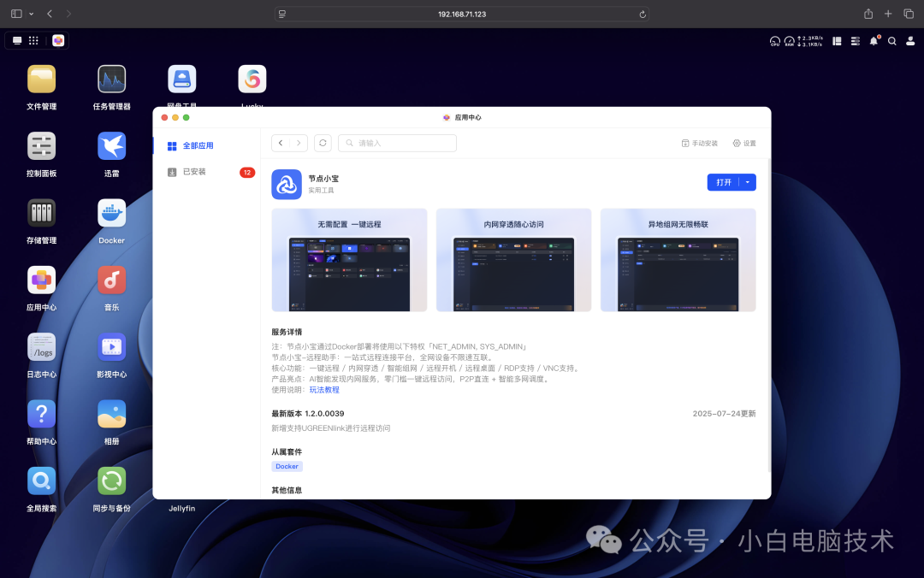
Task: Launch 任务管理器 from the desktop
Action: tap(111, 80)
